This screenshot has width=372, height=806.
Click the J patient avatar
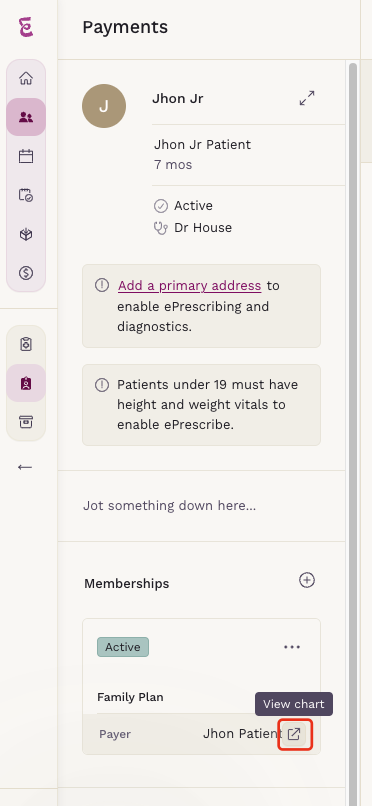[104, 106]
